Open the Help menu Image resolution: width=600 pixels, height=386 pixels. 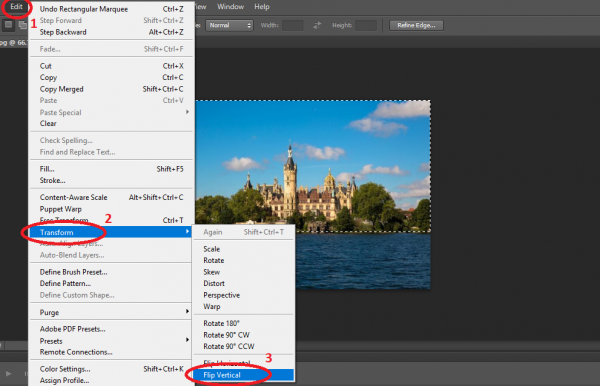tap(262, 7)
